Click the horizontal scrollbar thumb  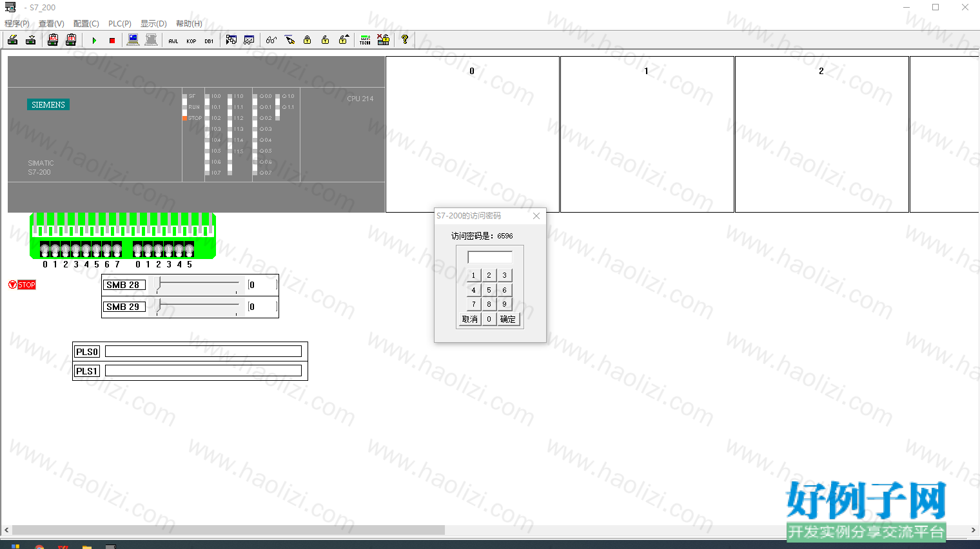click(228, 530)
